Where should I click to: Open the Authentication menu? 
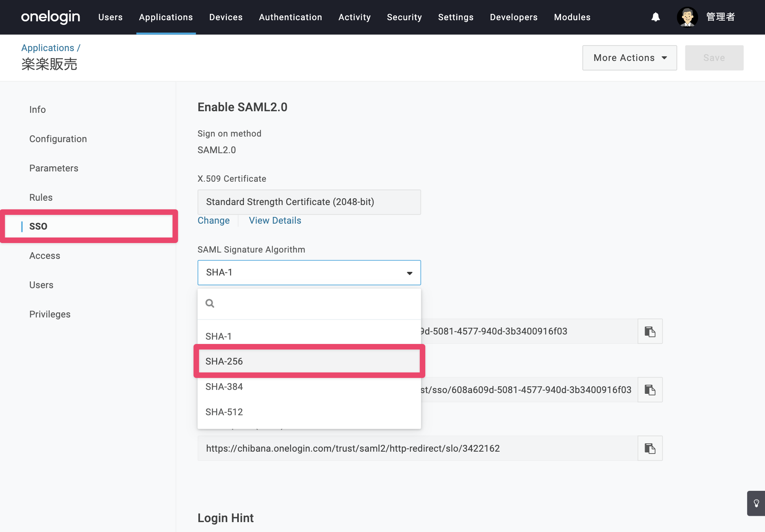tap(290, 17)
